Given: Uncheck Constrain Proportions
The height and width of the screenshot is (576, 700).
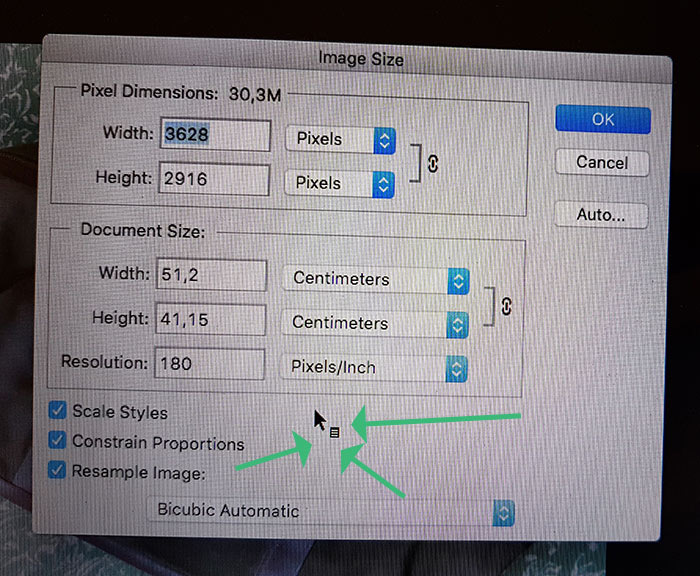Looking at the screenshot, I should (57, 440).
